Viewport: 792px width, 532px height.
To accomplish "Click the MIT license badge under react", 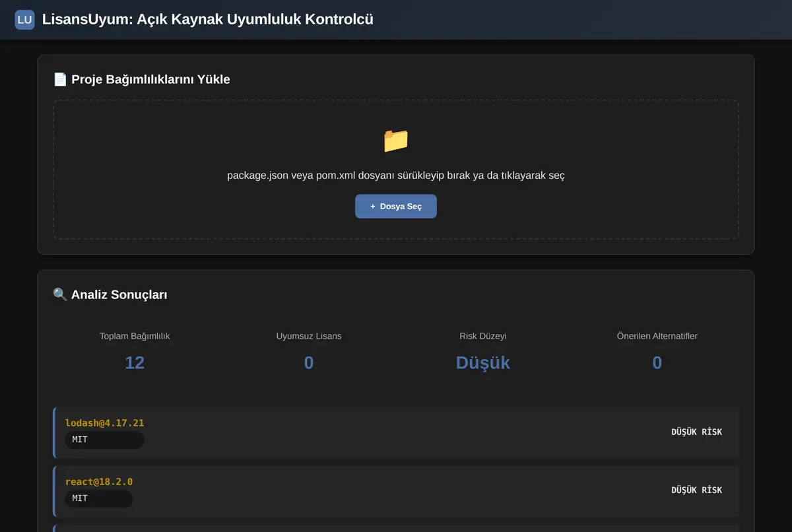I will (x=99, y=498).
